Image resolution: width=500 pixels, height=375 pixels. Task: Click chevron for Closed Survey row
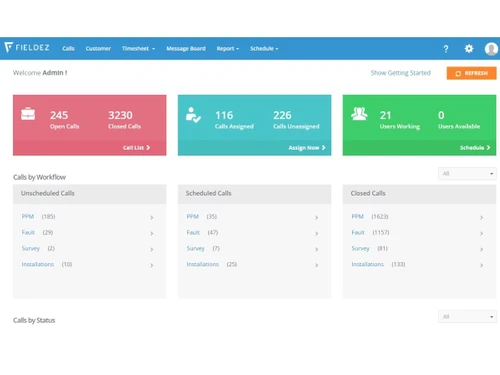click(482, 249)
